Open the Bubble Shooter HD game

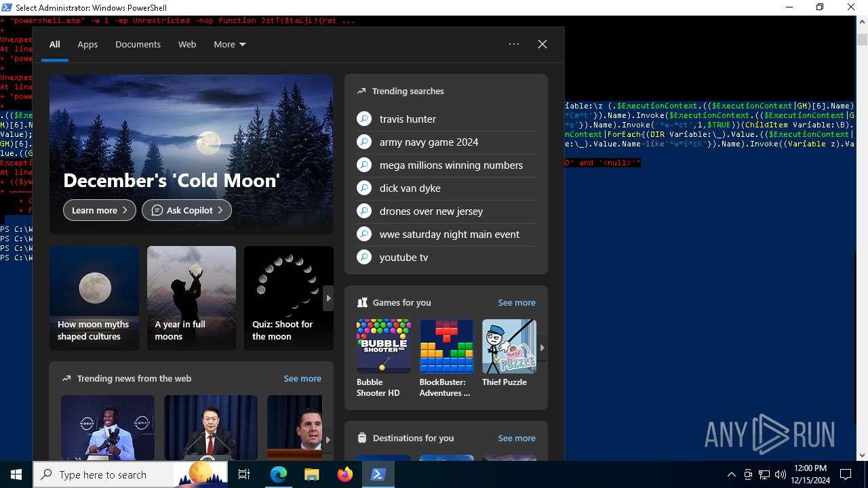(x=384, y=359)
